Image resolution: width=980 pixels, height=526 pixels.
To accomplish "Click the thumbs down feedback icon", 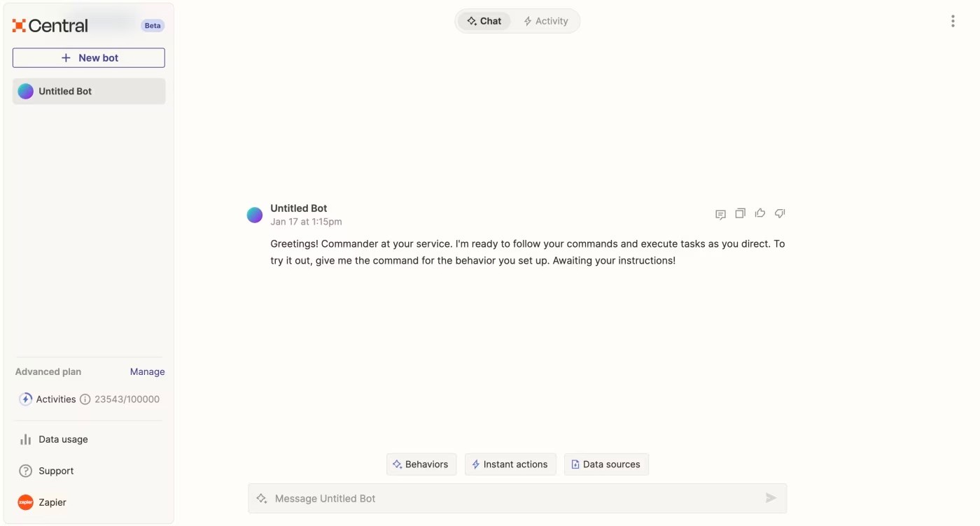I will tap(780, 213).
